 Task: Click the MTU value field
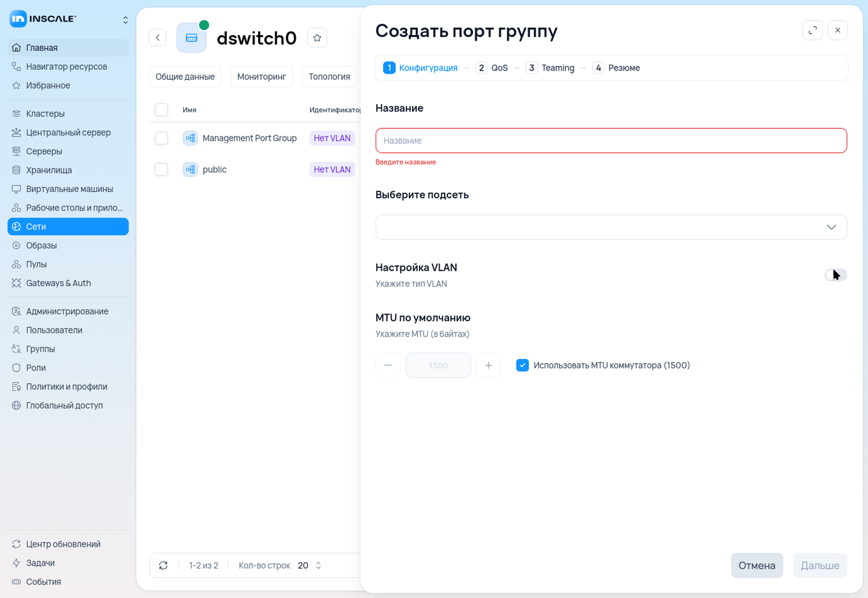pos(438,366)
